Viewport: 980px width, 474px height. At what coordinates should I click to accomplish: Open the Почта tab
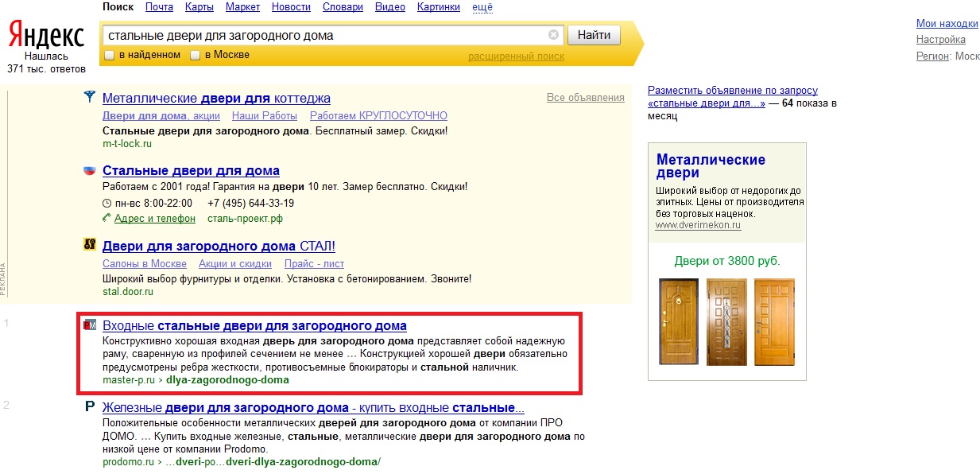(x=159, y=7)
